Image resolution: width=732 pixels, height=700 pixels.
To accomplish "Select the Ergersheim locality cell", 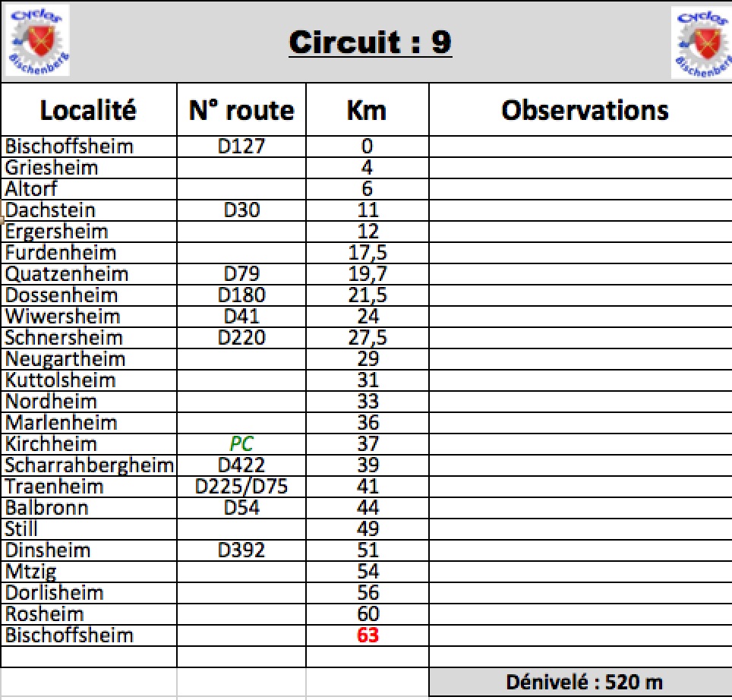I will (x=89, y=232).
